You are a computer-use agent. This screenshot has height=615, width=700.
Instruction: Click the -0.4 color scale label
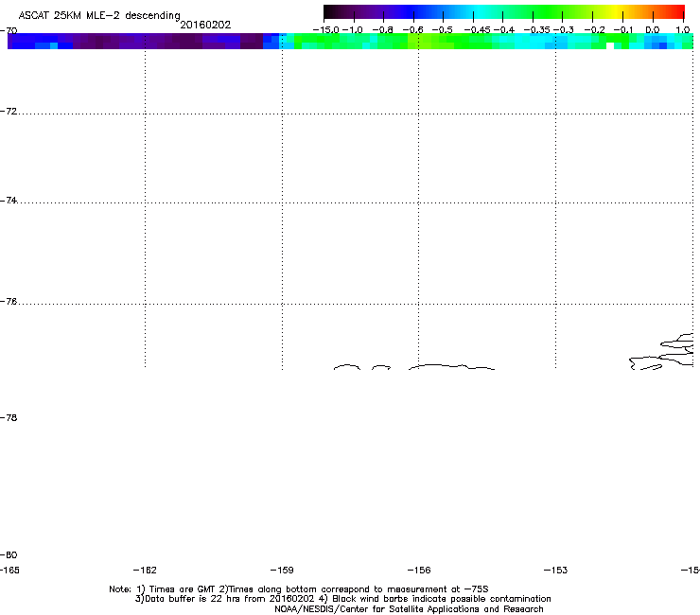[504, 30]
